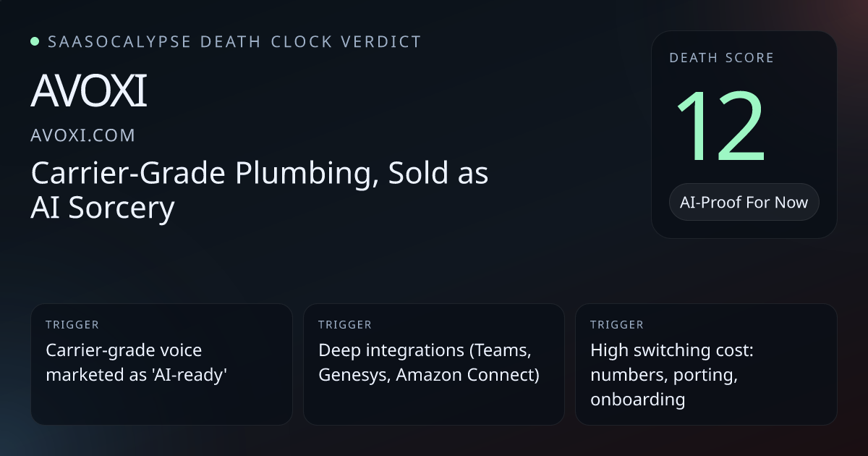Image resolution: width=868 pixels, height=456 pixels.
Task: Click TRIGGER label above Deep integrations
Action: point(345,325)
